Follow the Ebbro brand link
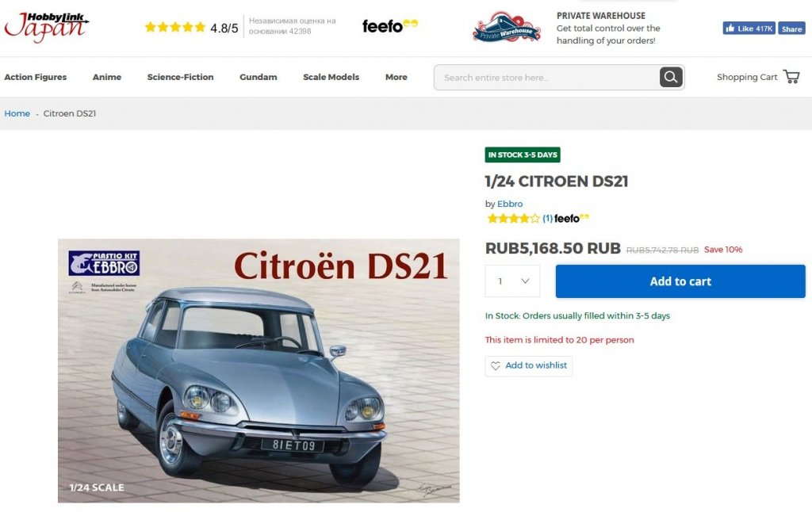 click(x=510, y=204)
